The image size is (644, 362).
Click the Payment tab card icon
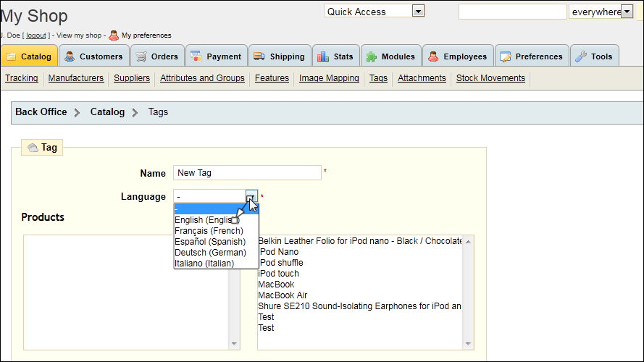coord(196,56)
